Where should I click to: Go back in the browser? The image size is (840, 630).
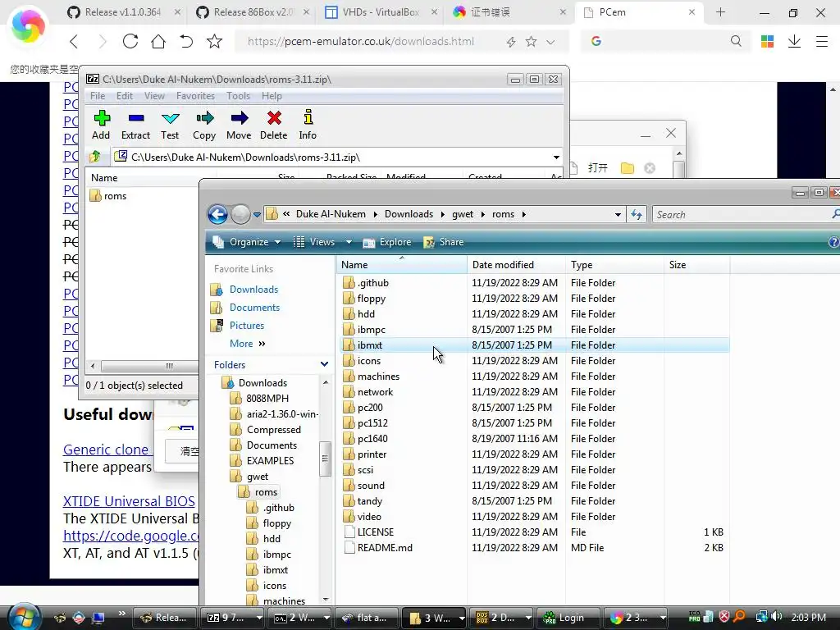point(74,41)
